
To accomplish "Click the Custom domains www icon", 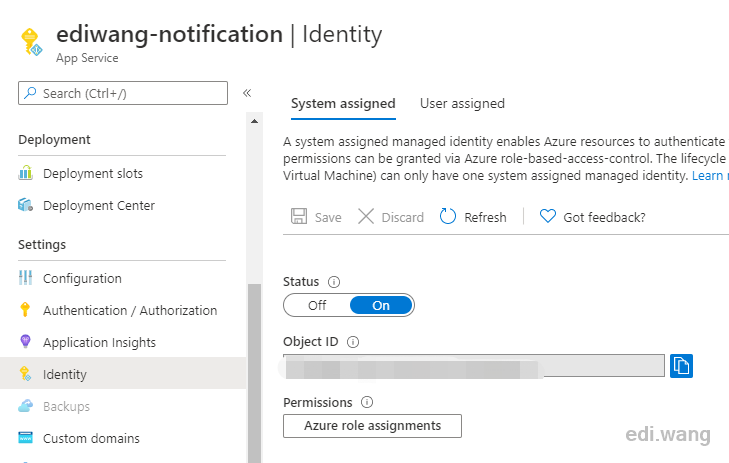I will point(26,438).
